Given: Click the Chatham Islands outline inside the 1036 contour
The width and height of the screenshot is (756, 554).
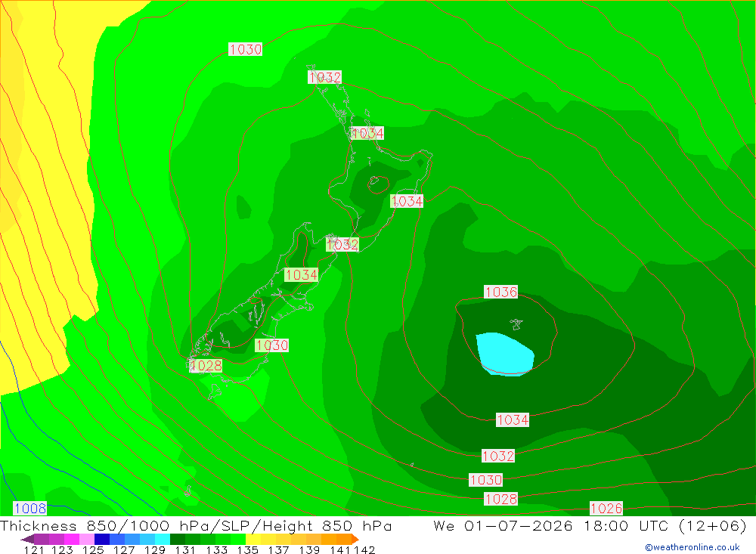Looking at the screenshot, I should click(x=516, y=324).
